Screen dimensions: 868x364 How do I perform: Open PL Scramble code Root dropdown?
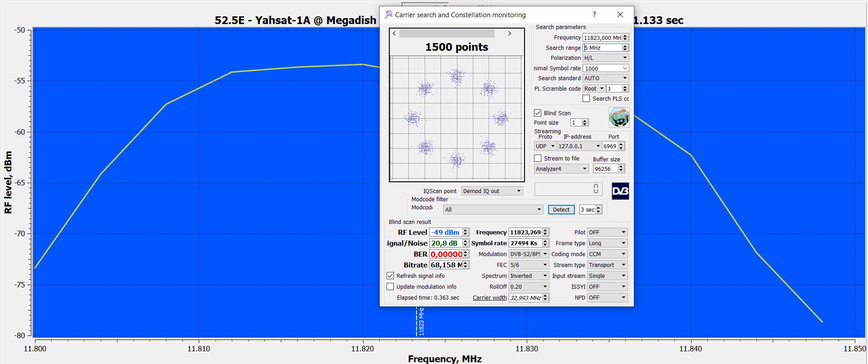point(594,89)
